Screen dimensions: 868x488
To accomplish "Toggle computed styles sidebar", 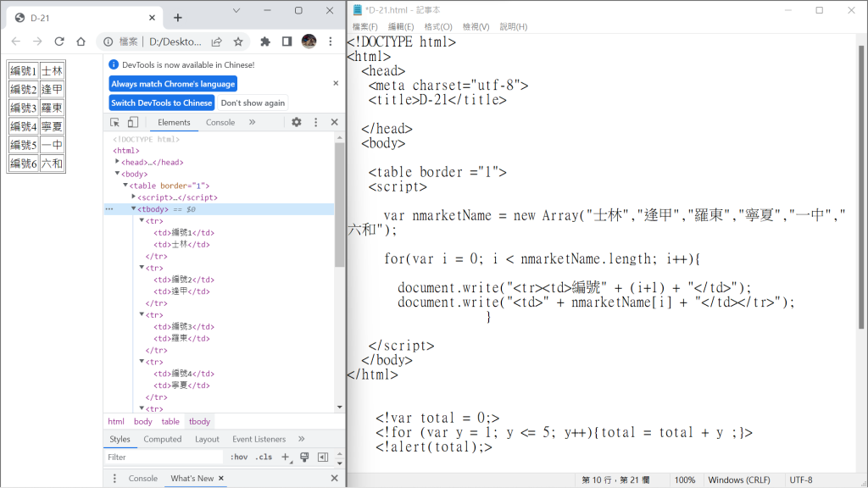I will point(323,457).
